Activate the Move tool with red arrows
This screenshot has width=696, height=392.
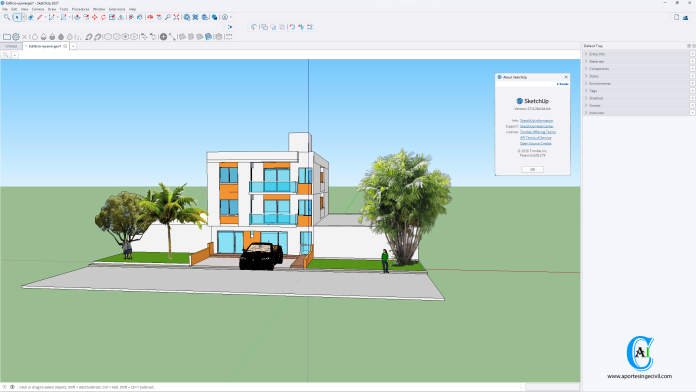95,17
